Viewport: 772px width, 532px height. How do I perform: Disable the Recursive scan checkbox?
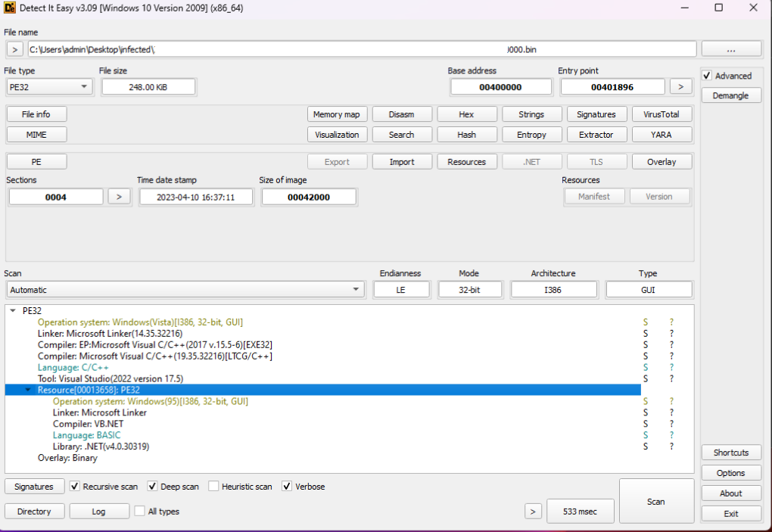pos(75,487)
